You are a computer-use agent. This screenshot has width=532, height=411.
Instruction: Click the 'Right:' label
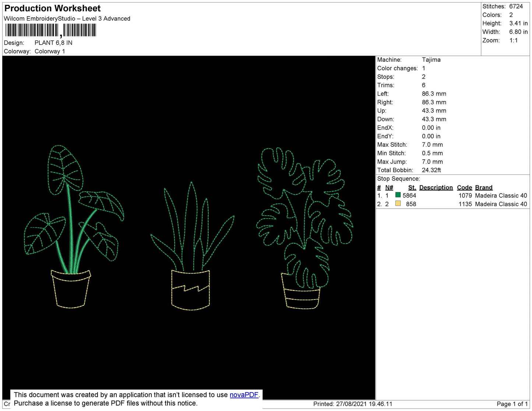(385, 102)
